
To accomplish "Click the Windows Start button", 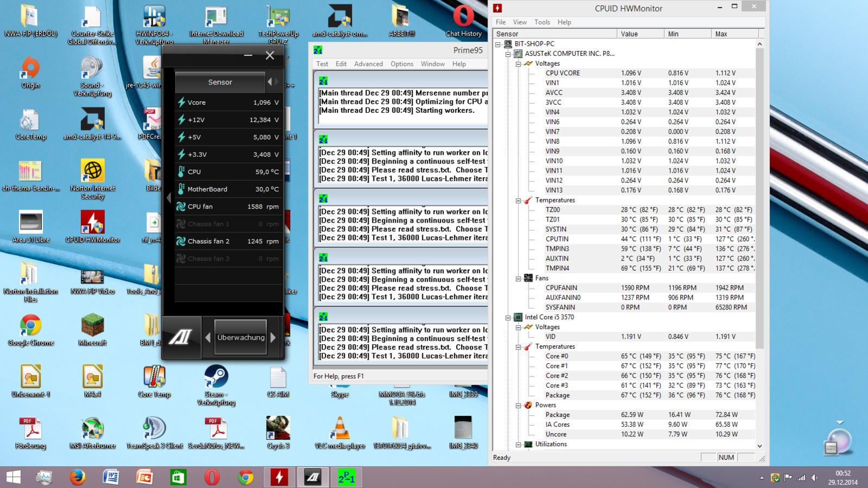I will [13, 477].
